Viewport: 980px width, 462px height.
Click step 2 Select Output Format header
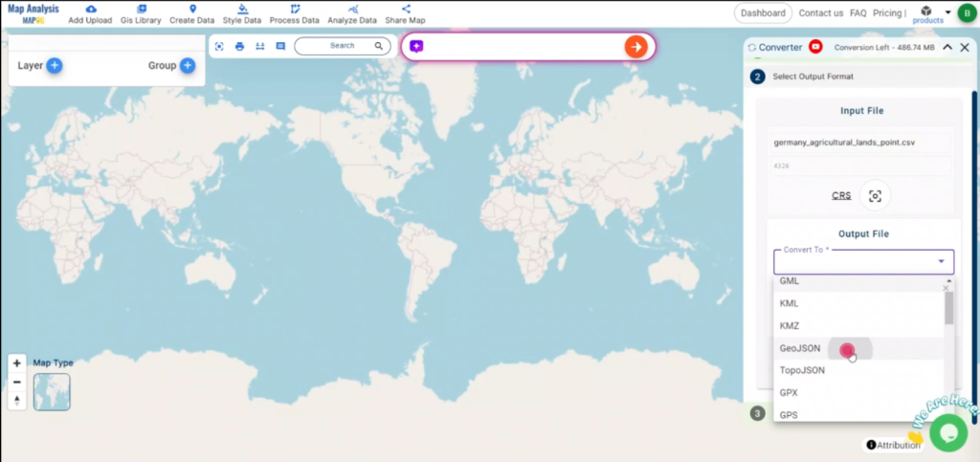[x=858, y=77]
